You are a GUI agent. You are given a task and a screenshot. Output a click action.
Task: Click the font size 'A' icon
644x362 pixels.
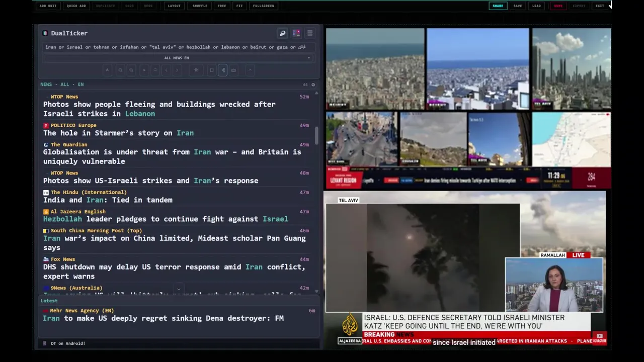pos(107,70)
